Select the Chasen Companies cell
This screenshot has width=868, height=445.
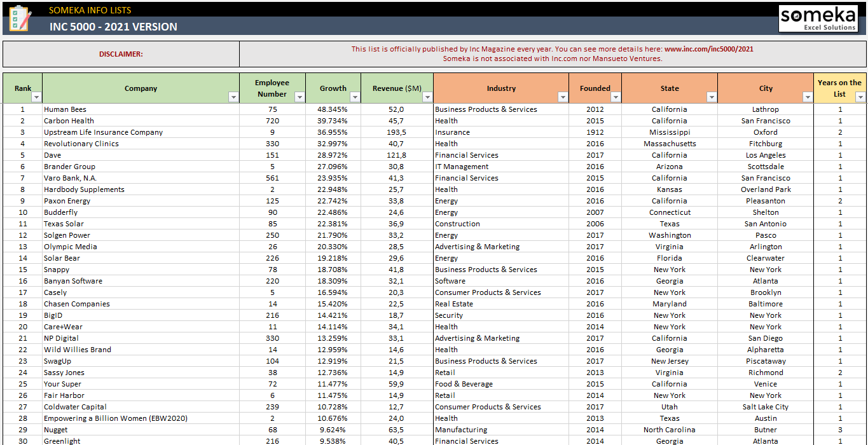pyautogui.click(x=141, y=304)
